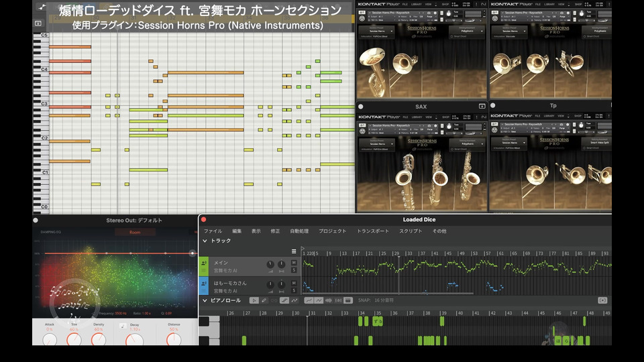Viewport: 644px width, 362px height.
Task: Click the note sync icon beside Decay
Action: [x=122, y=326]
